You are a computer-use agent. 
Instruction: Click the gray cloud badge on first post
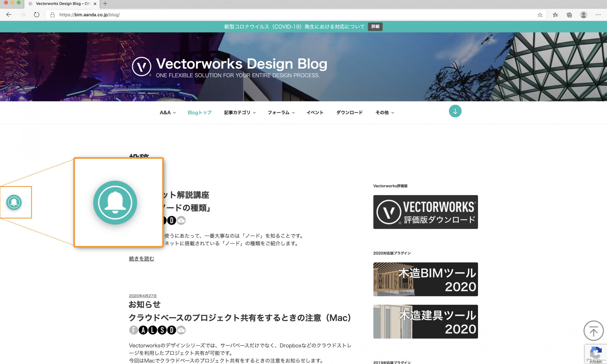click(x=181, y=220)
